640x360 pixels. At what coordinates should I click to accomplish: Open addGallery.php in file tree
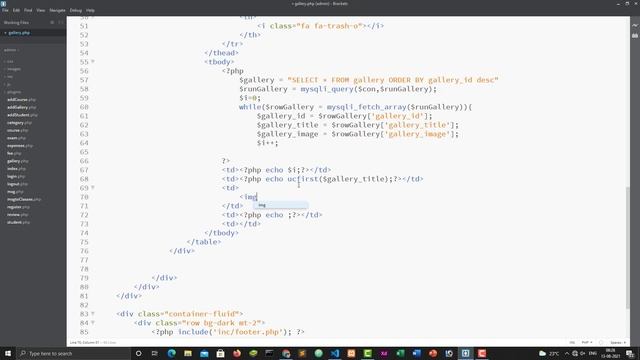pos(21,107)
